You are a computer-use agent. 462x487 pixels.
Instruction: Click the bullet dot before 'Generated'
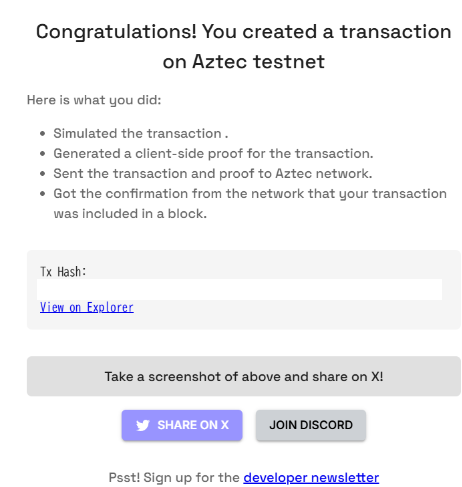point(42,154)
